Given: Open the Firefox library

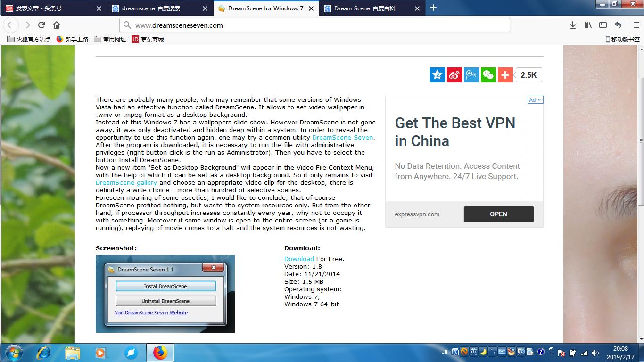Looking at the screenshot, I should point(588,25).
